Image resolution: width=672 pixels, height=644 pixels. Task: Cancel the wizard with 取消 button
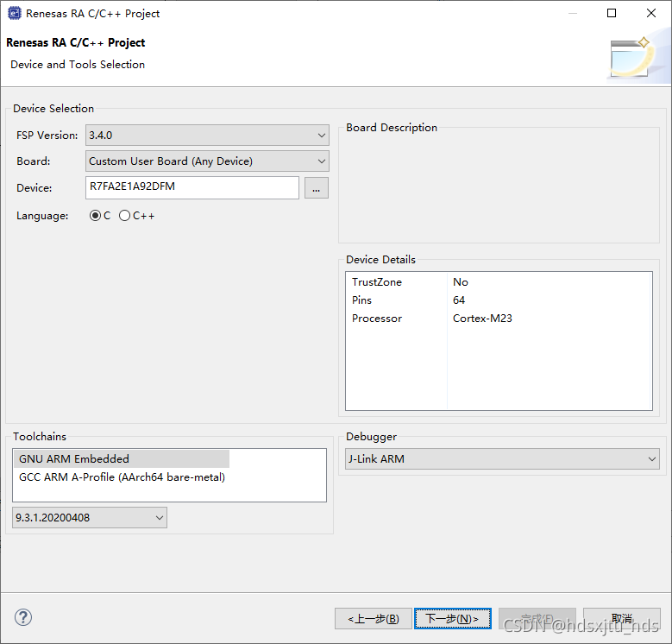tap(621, 619)
